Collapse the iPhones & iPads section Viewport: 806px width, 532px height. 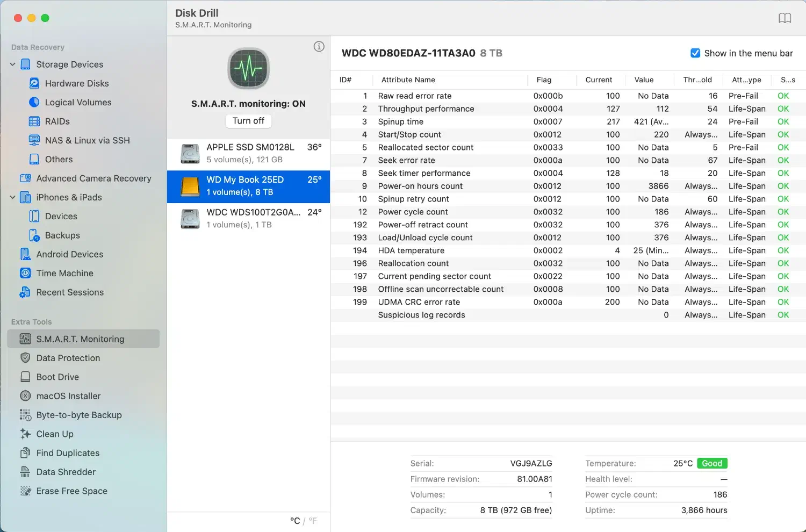[x=12, y=197]
